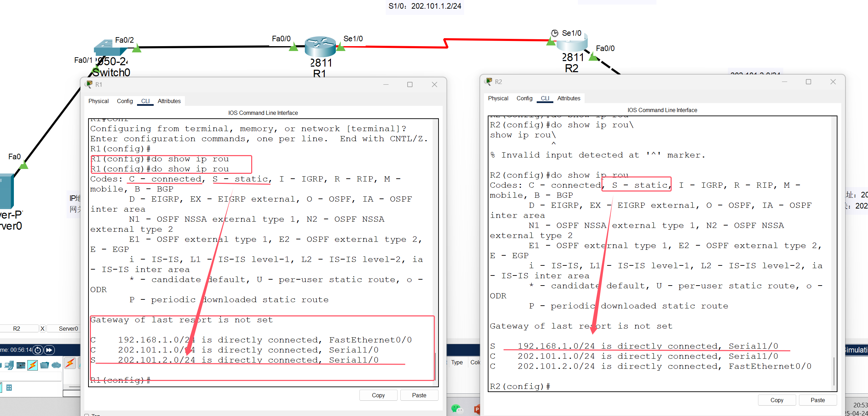Select the Connections lightning bolt category
The width and height of the screenshot is (868, 416).
[33, 365]
